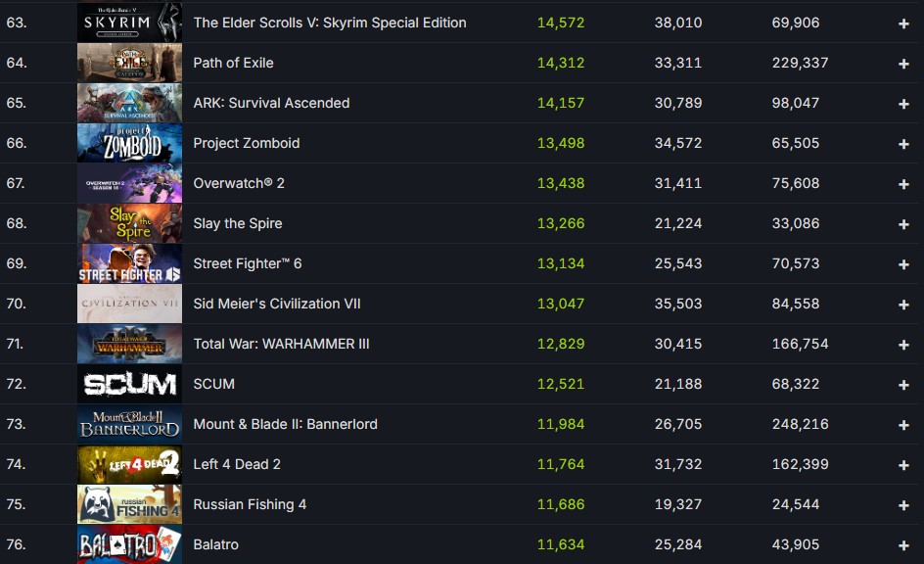The height and width of the screenshot is (564, 924).
Task: Open the Mount & Blade II: Bannerlord link
Action: click(x=285, y=424)
